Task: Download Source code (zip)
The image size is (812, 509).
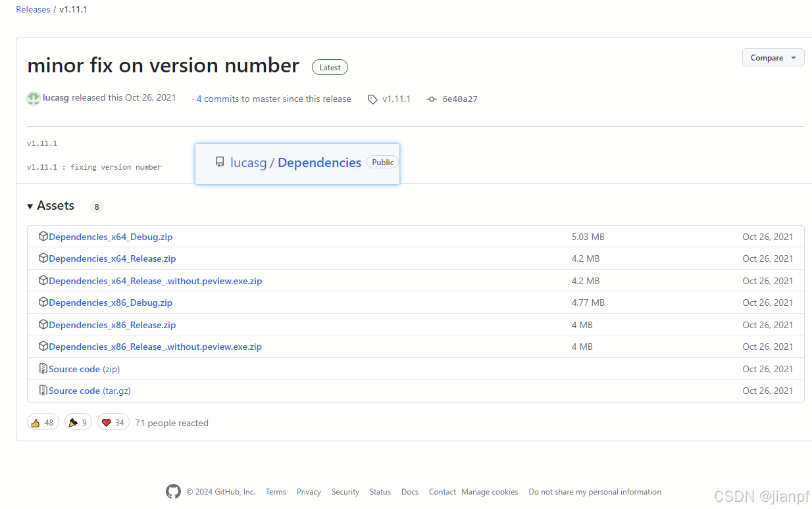Action: tap(84, 369)
